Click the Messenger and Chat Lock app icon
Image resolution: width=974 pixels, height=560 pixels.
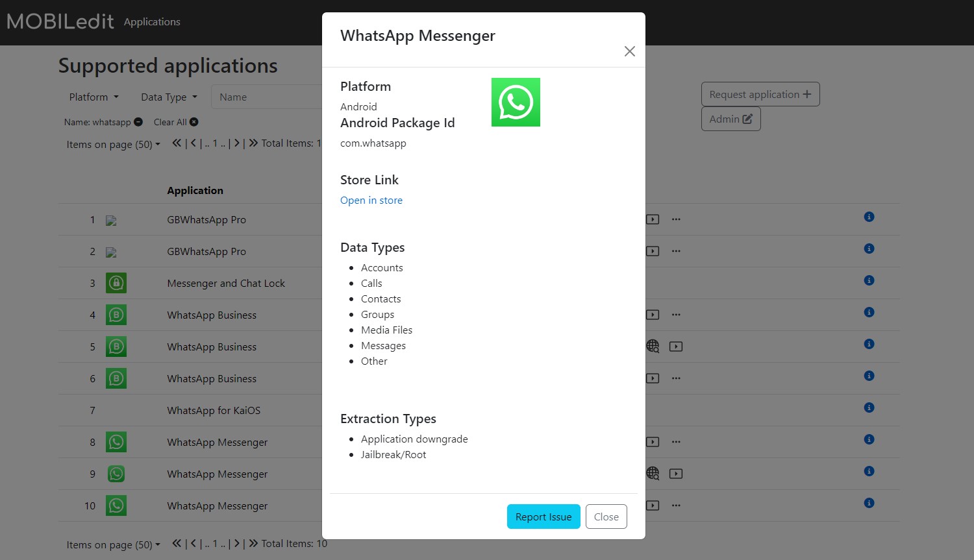click(116, 283)
